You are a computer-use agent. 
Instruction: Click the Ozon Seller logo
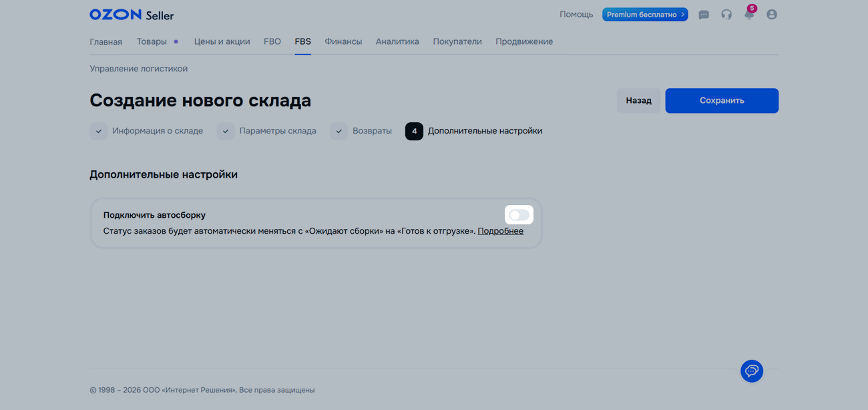click(132, 15)
